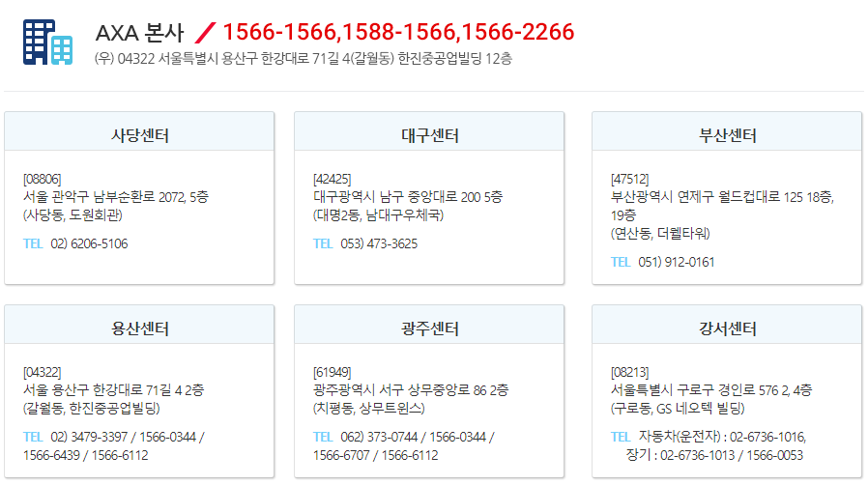This screenshot has width=868, height=485.
Task: Click (대명2동, 남대구우체국) text
Action: coord(378,215)
